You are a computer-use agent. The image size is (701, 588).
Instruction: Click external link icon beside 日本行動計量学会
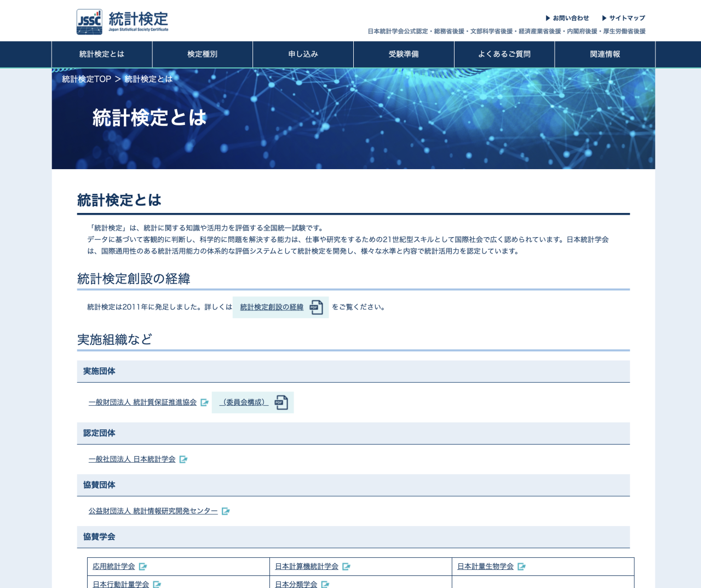(157, 585)
